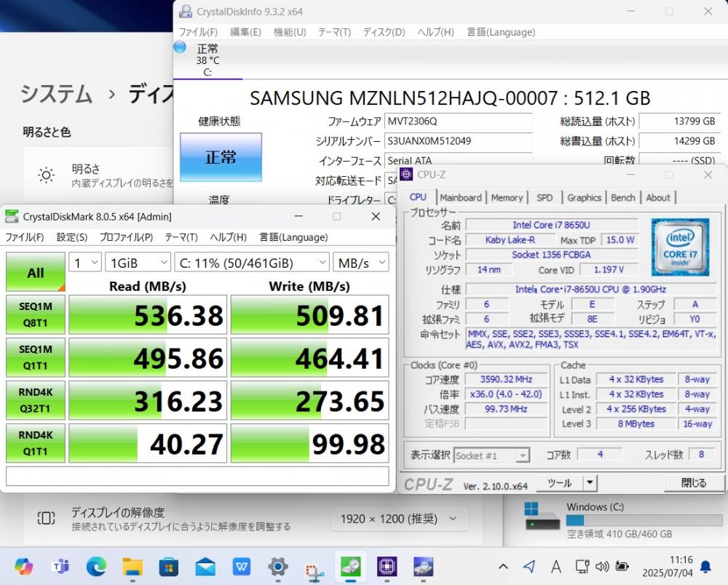Run RND4K Q32T1 test

(35, 400)
